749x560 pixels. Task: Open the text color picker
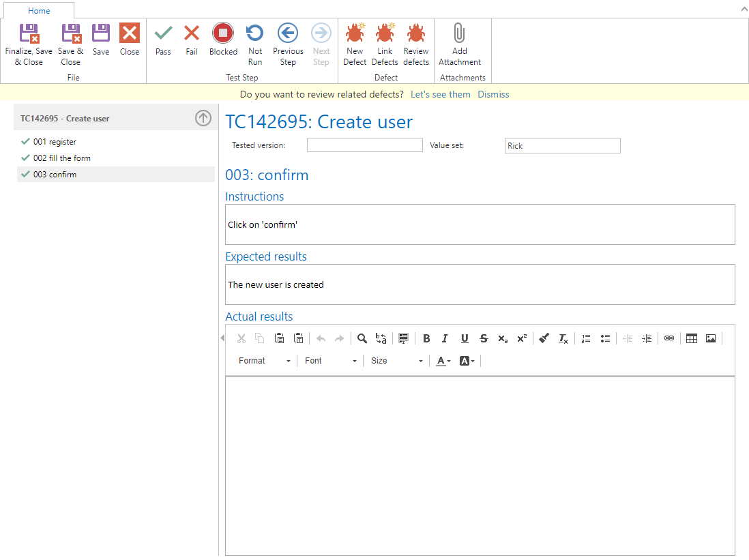[443, 361]
